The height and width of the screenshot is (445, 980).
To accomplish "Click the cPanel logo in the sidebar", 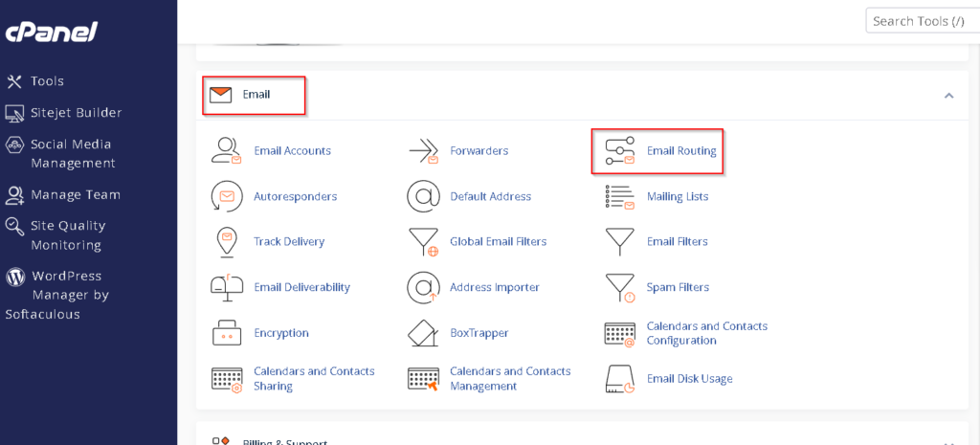I will (52, 32).
